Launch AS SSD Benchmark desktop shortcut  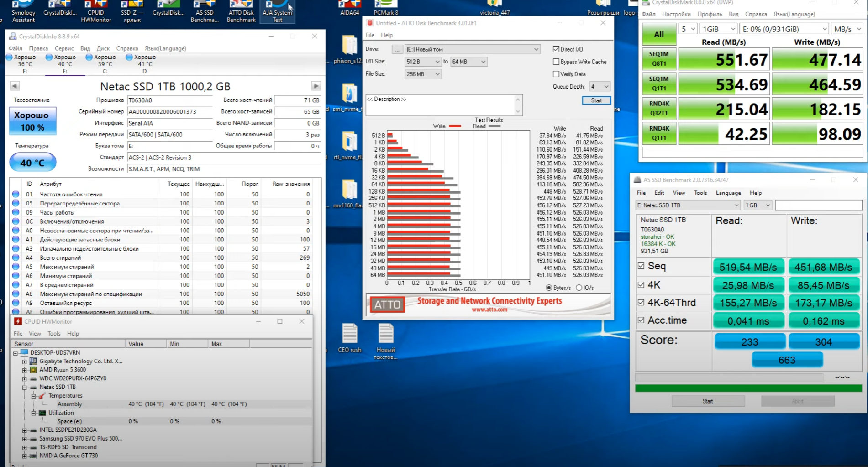click(x=205, y=12)
